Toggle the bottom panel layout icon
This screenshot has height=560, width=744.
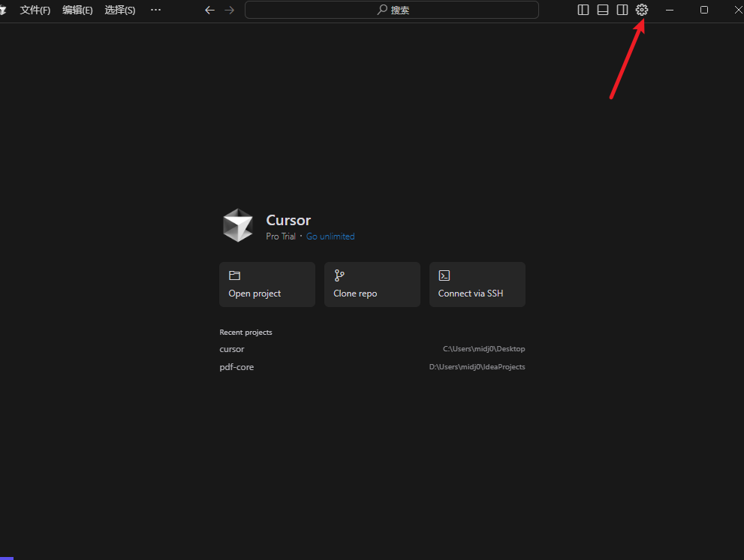[x=603, y=10]
